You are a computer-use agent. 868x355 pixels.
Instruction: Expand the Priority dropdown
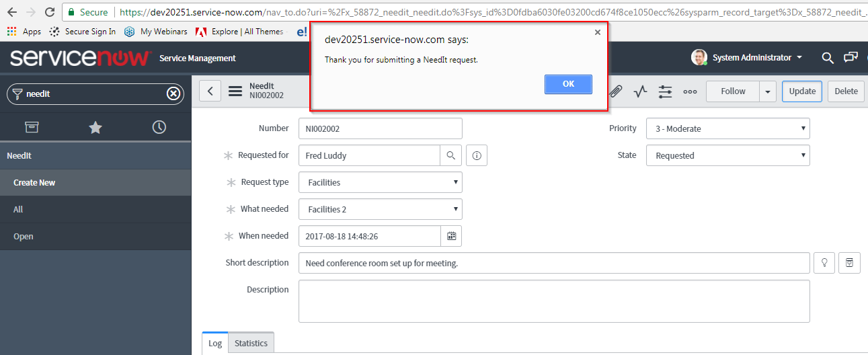[727, 128]
